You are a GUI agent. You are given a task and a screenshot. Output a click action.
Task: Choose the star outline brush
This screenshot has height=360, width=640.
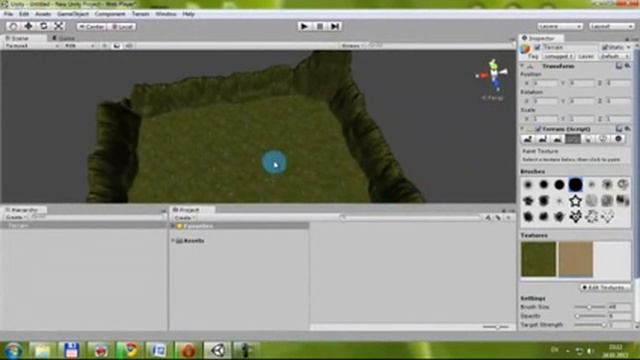(x=576, y=201)
